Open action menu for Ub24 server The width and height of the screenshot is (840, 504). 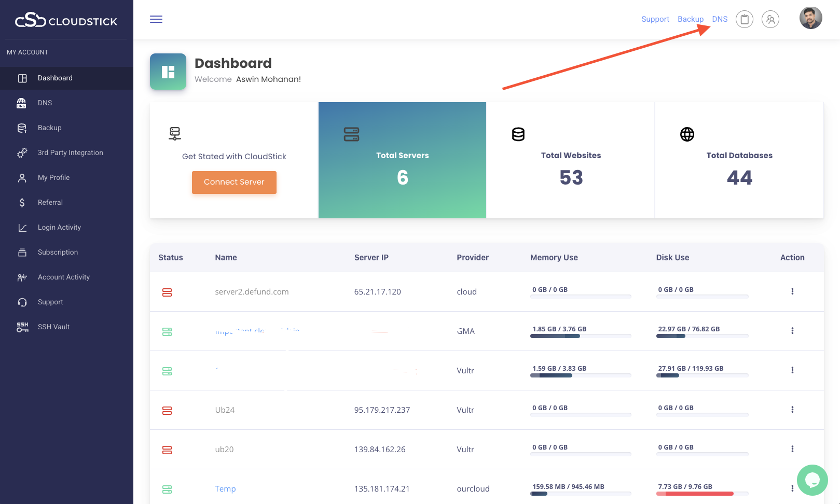(792, 410)
